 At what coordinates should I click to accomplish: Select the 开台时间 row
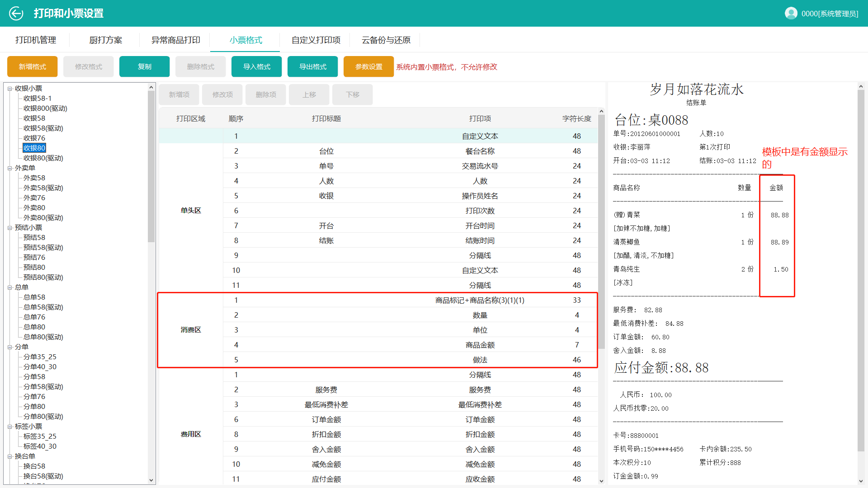(410, 225)
